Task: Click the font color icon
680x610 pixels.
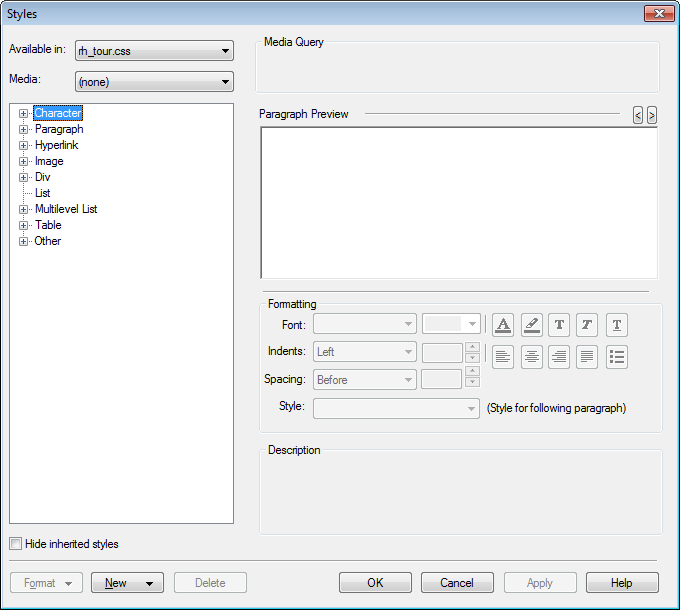Action: 503,325
